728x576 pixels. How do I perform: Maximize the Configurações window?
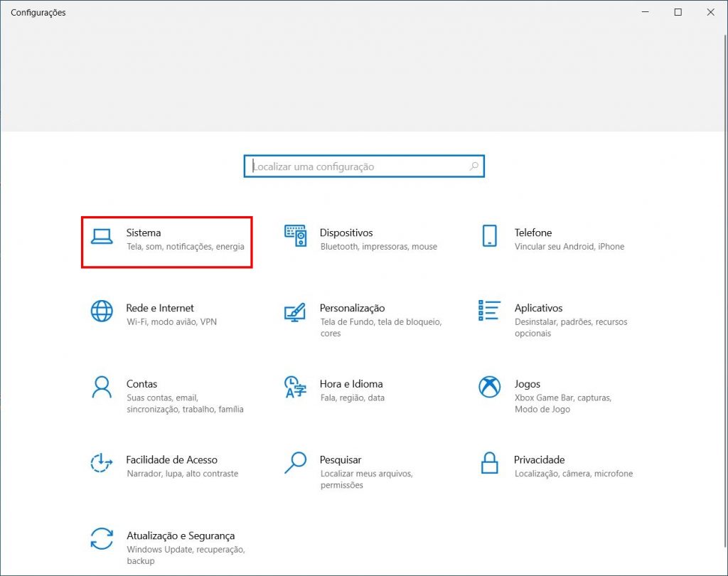678,12
